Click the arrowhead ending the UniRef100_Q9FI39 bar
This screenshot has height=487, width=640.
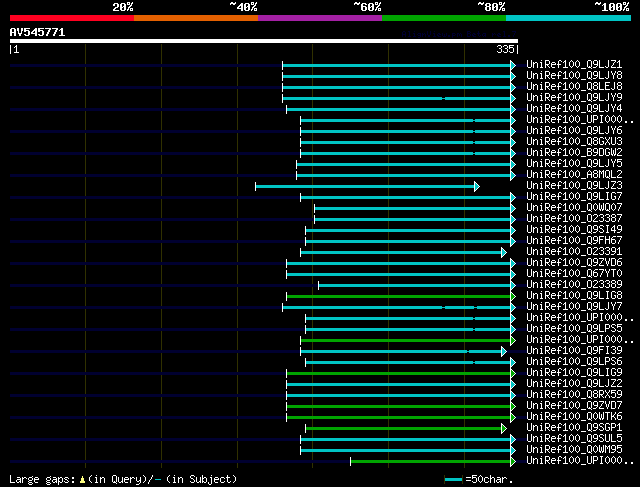[x=504, y=351]
